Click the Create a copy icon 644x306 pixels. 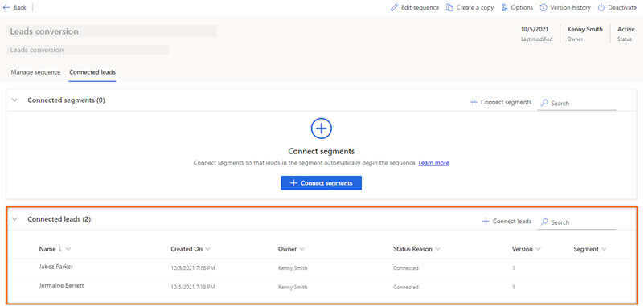449,7
